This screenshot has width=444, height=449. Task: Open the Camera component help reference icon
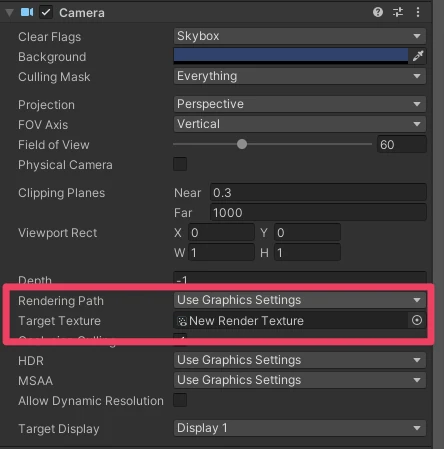pyautogui.click(x=378, y=12)
